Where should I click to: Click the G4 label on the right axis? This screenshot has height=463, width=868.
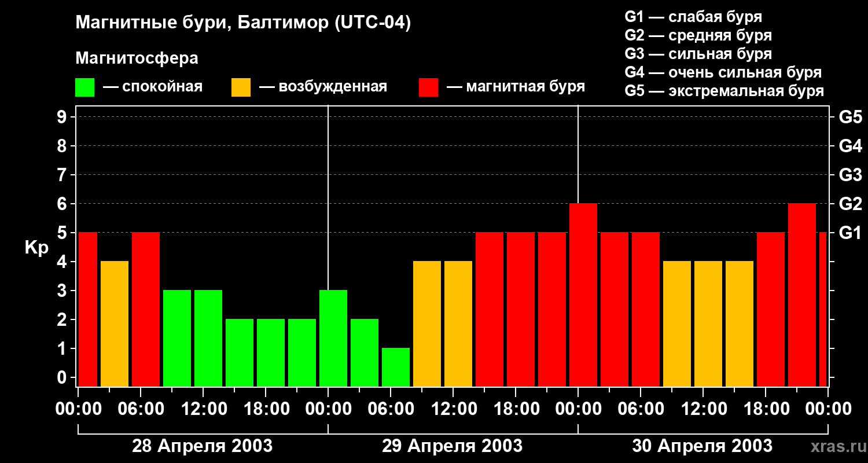pyautogui.click(x=850, y=146)
